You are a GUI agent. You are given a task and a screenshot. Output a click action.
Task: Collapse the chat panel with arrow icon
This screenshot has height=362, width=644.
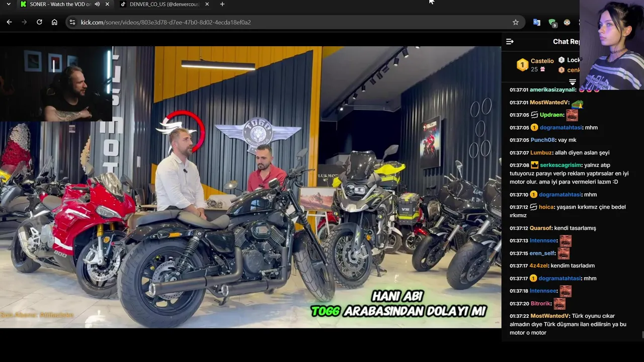tap(510, 42)
